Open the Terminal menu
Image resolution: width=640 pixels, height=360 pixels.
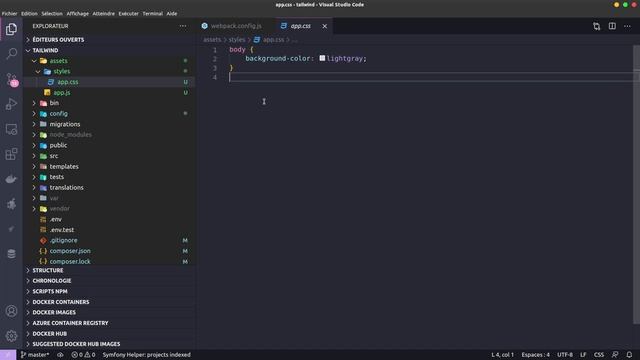[153, 13]
